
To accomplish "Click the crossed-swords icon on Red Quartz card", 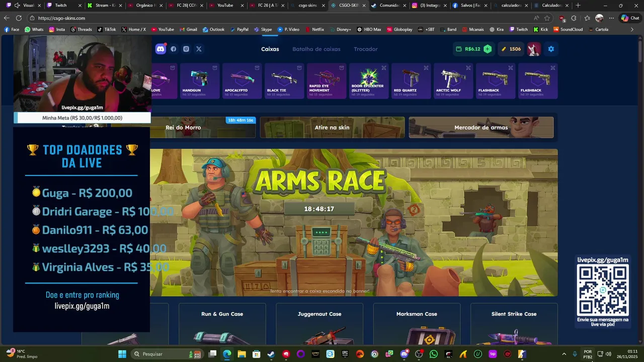I will click(x=426, y=68).
